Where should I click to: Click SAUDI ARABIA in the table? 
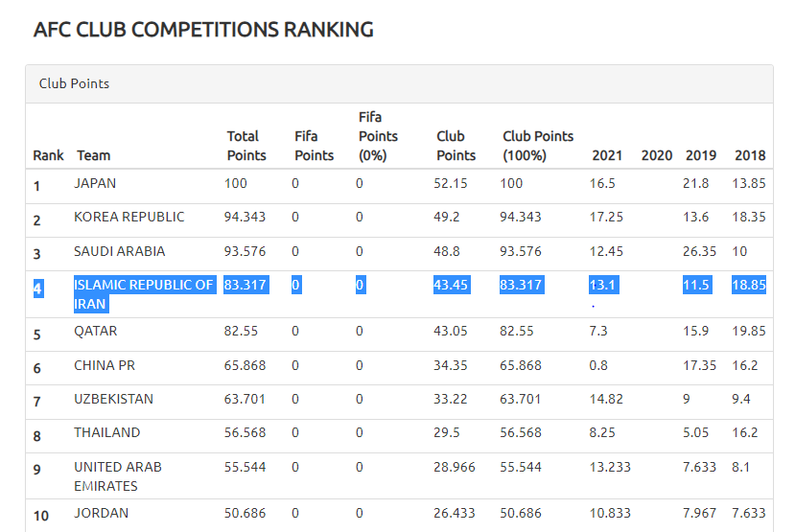(x=119, y=251)
